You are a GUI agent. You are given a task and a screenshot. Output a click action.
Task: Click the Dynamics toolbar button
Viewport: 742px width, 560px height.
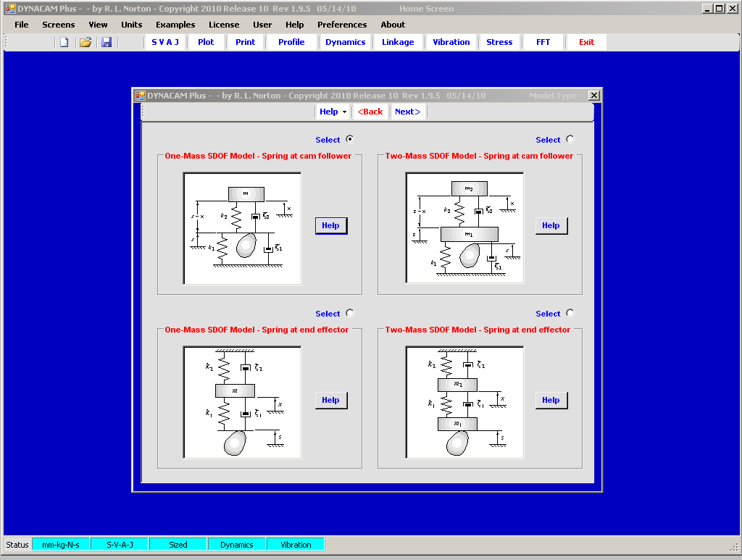[346, 42]
